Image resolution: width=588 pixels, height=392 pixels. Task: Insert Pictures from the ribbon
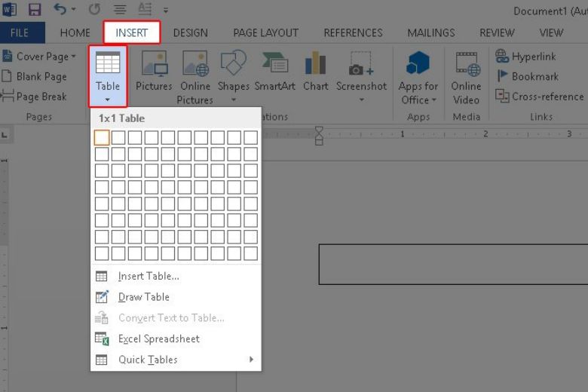(154, 72)
